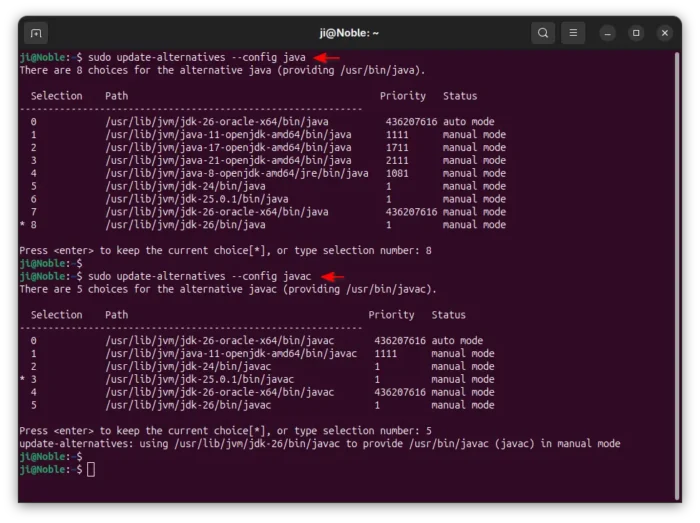Click the java-8-openjdk-amd64 jre path
Image resolution: width=700 pixels, height=523 pixels.
click(x=236, y=173)
